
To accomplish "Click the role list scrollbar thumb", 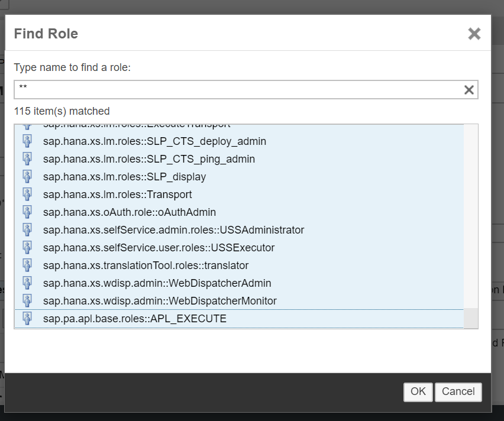I will pyautogui.click(x=471, y=318).
